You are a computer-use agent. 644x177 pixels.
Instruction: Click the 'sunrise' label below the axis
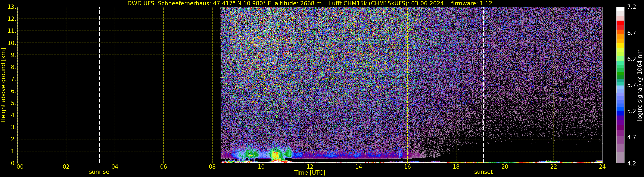(x=99, y=172)
